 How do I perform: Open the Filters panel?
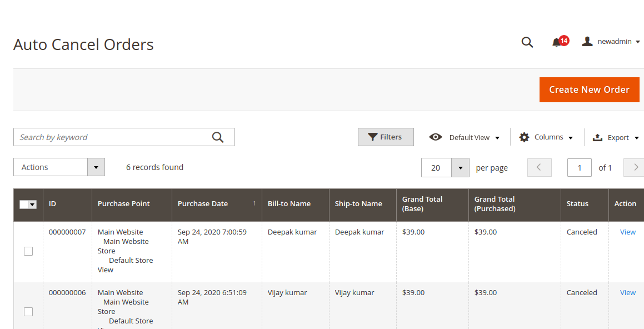point(386,137)
